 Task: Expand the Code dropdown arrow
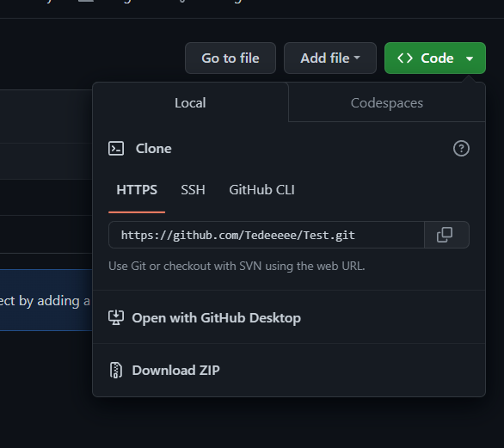pyautogui.click(x=470, y=58)
